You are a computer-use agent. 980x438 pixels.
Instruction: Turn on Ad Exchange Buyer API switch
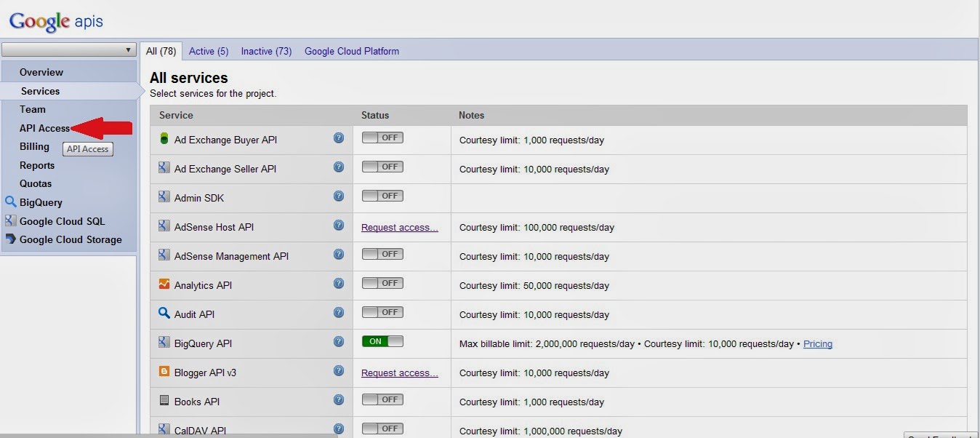[x=382, y=138]
